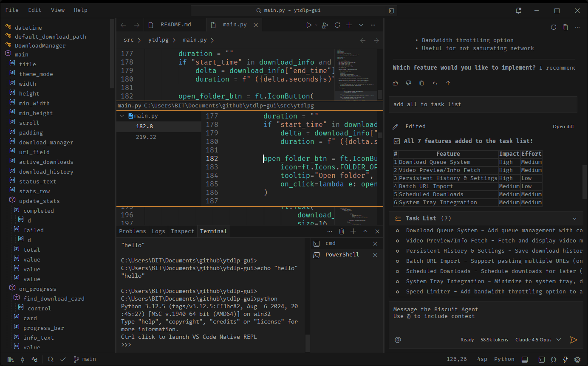The height and width of the screenshot is (366, 588).
Task: Switch to the Problems panel tab
Action: 133,231
